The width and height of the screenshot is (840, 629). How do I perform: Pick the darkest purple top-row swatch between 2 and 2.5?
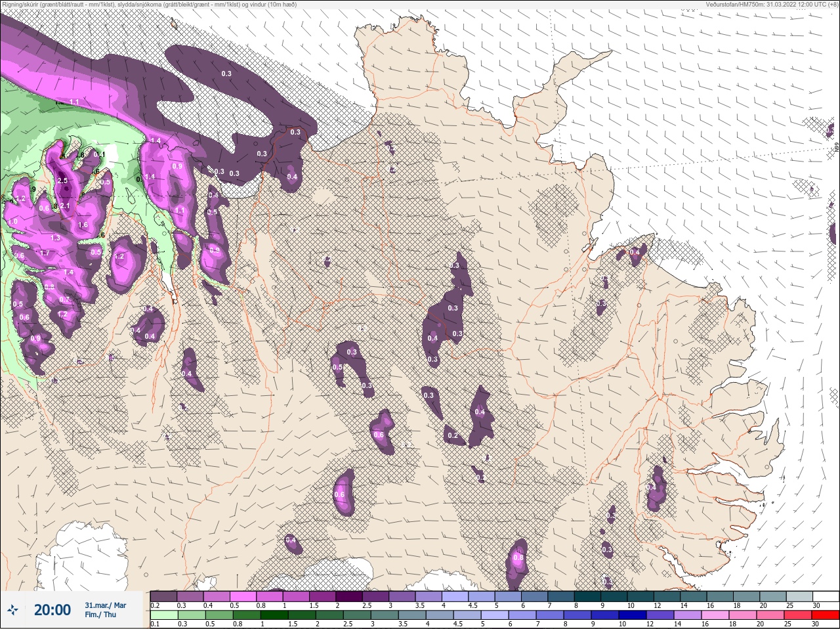(x=350, y=596)
